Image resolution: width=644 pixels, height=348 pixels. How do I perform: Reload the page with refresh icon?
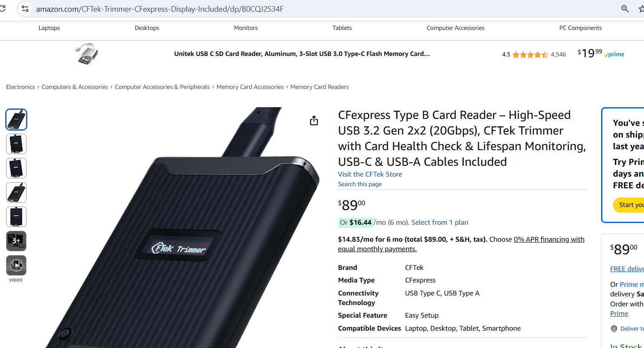point(3,9)
